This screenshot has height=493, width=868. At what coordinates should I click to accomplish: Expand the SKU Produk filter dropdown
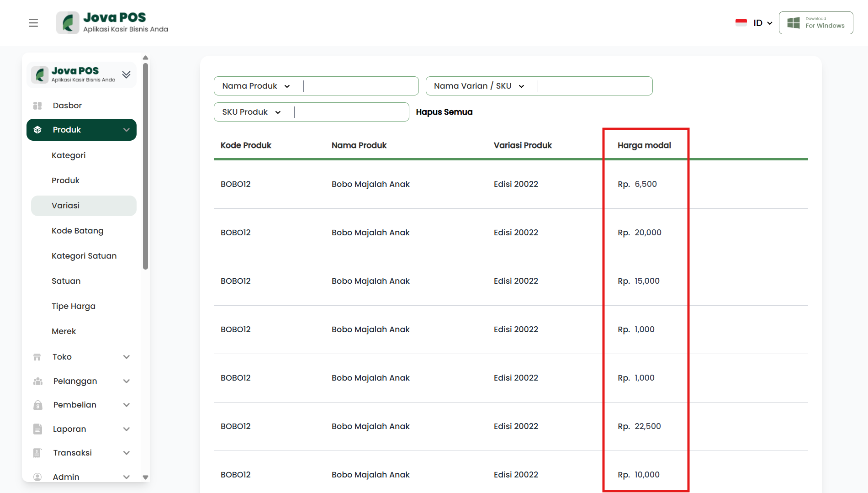tap(252, 112)
